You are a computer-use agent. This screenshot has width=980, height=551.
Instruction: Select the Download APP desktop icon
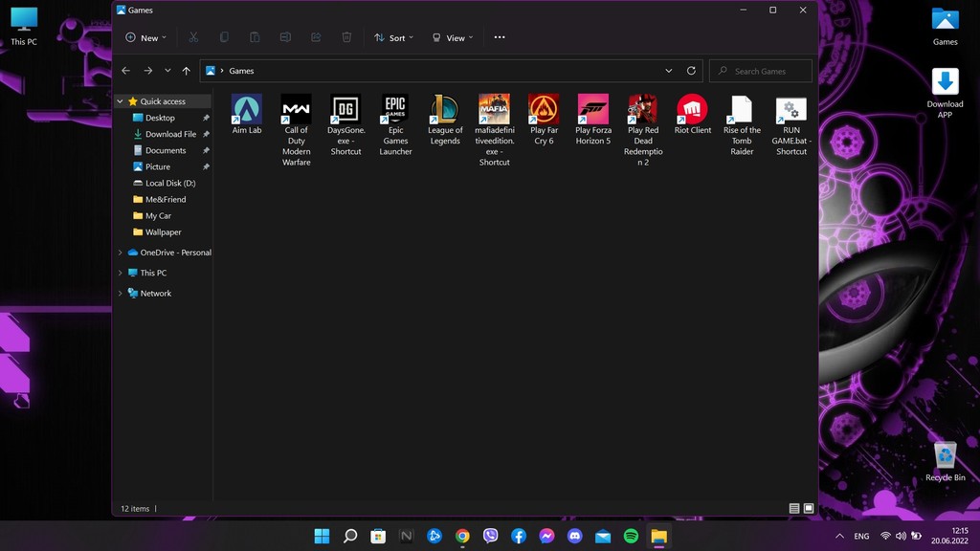(x=945, y=93)
